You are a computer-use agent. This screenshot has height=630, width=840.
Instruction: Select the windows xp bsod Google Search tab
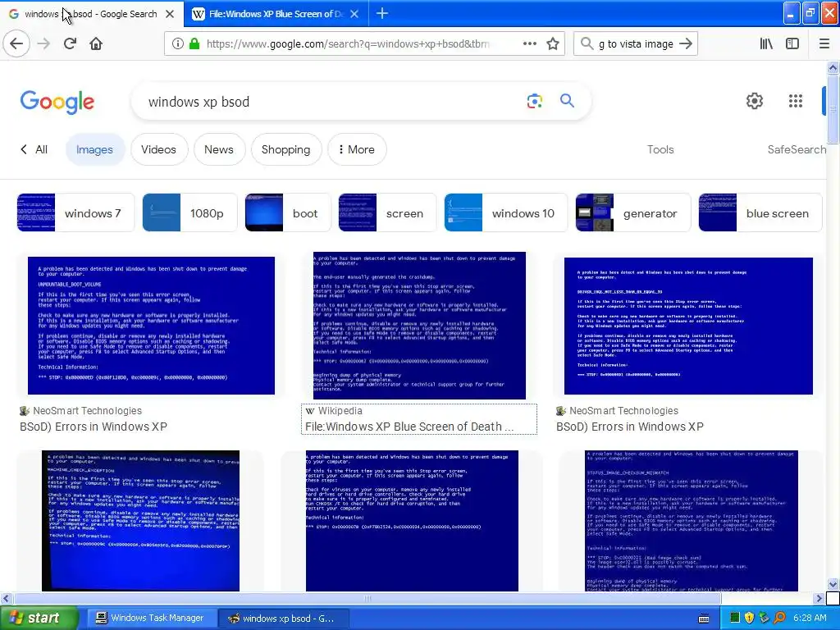tap(92, 14)
